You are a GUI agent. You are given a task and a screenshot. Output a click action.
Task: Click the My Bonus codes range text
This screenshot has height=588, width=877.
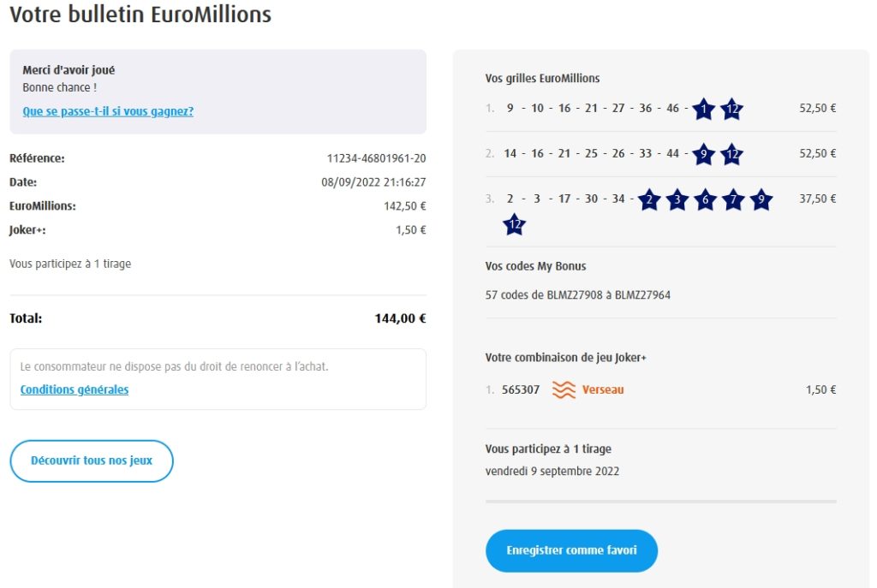tap(577, 295)
